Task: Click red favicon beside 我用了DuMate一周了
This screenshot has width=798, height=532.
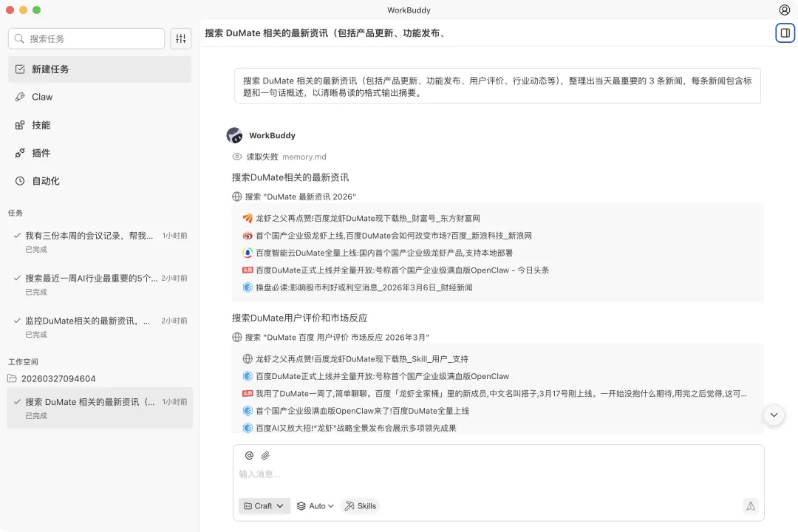Action: [x=248, y=394]
